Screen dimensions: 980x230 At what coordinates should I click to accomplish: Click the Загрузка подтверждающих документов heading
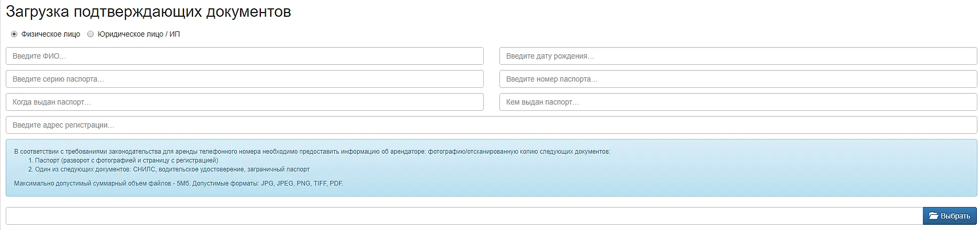coord(149,12)
